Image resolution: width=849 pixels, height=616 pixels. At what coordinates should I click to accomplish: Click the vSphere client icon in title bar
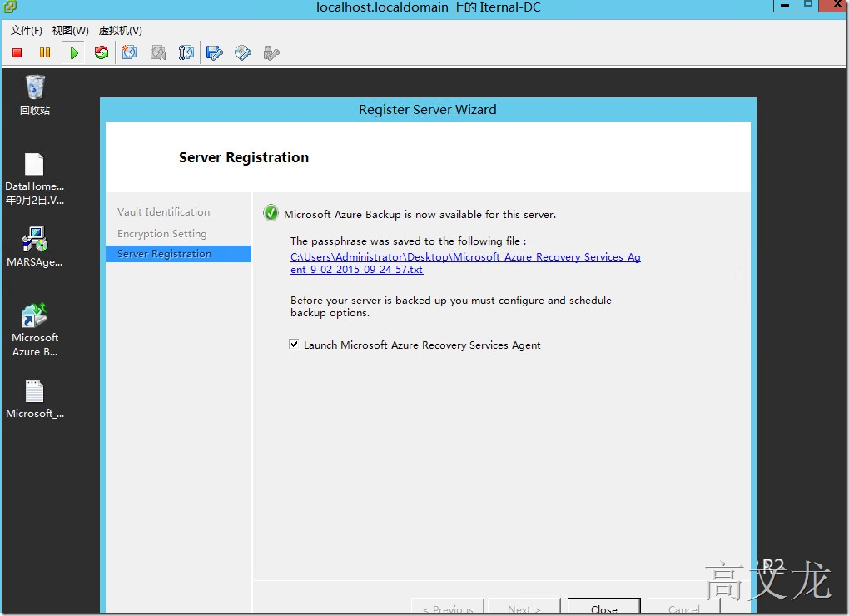click(10, 7)
